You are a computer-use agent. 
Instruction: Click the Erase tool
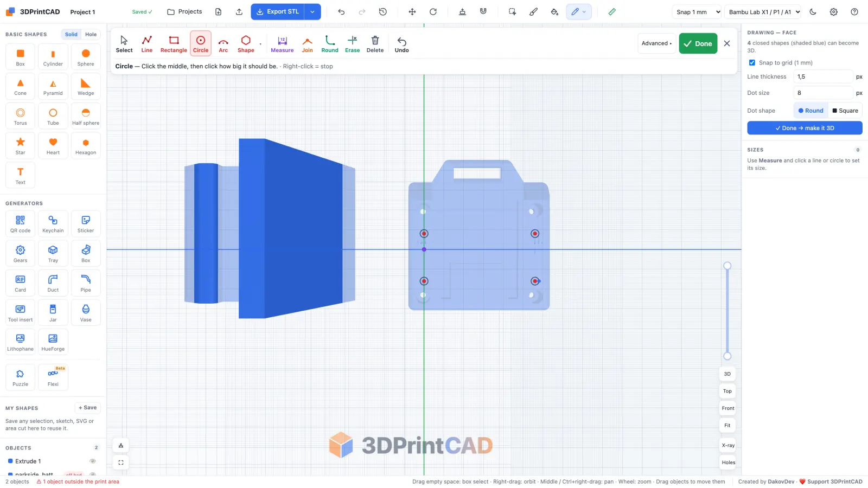pos(352,44)
